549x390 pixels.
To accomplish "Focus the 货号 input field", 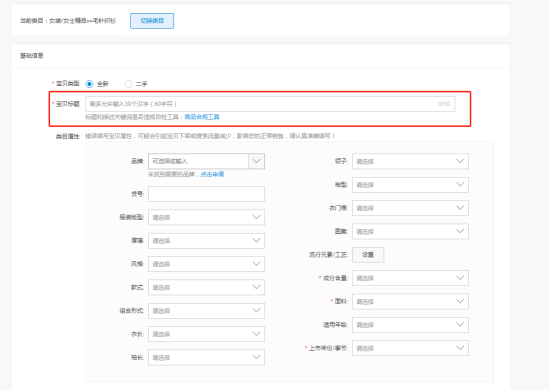I will [x=206, y=194].
